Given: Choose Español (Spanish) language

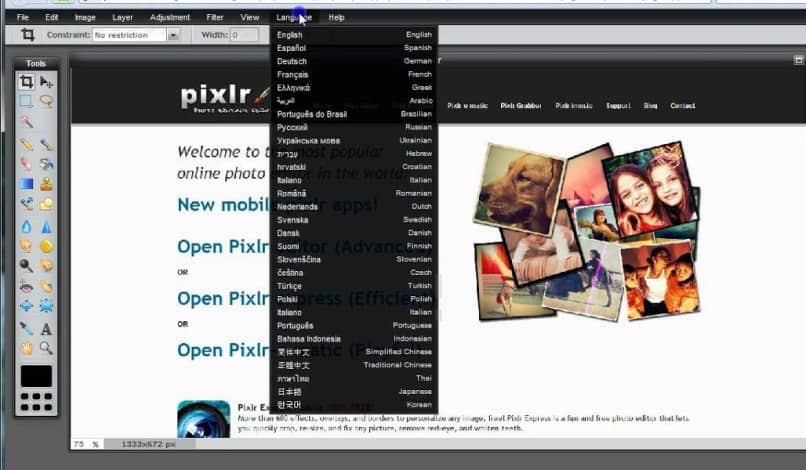Looking at the screenshot, I should pos(354,48).
